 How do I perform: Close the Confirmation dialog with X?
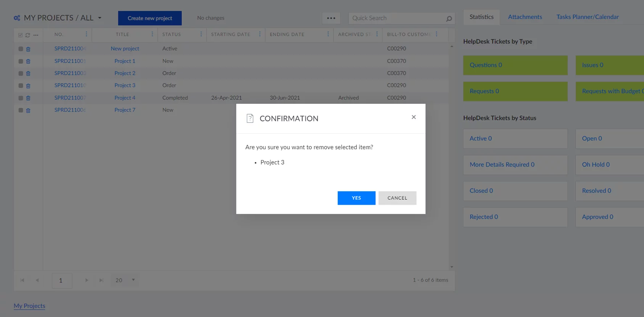point(414,117)
